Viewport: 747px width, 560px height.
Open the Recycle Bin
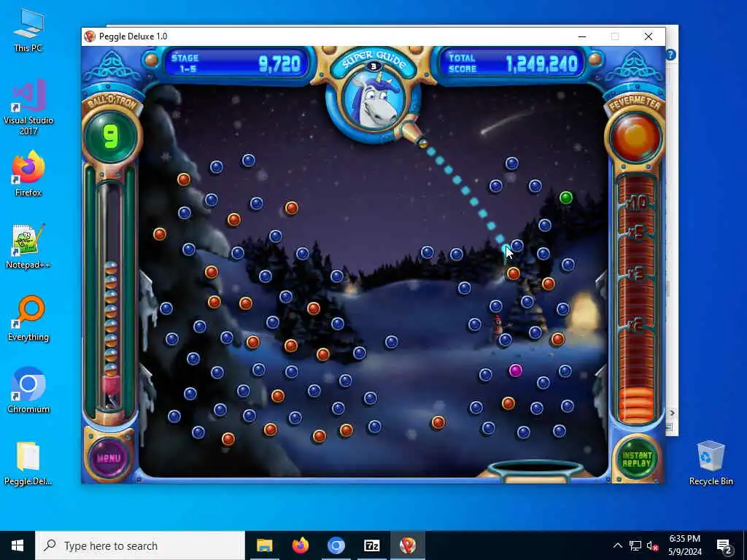pyautogui.click(x=711, y=463)
